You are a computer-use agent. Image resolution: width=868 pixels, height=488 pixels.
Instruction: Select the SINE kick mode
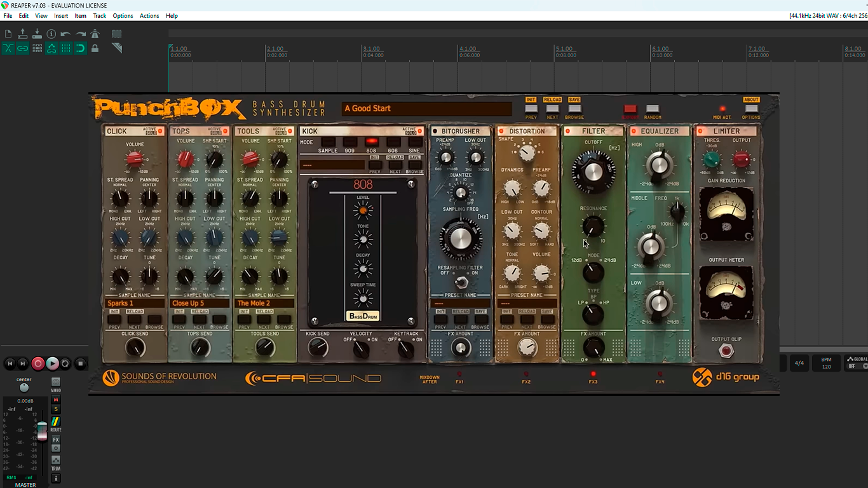(x=415, y=142)
